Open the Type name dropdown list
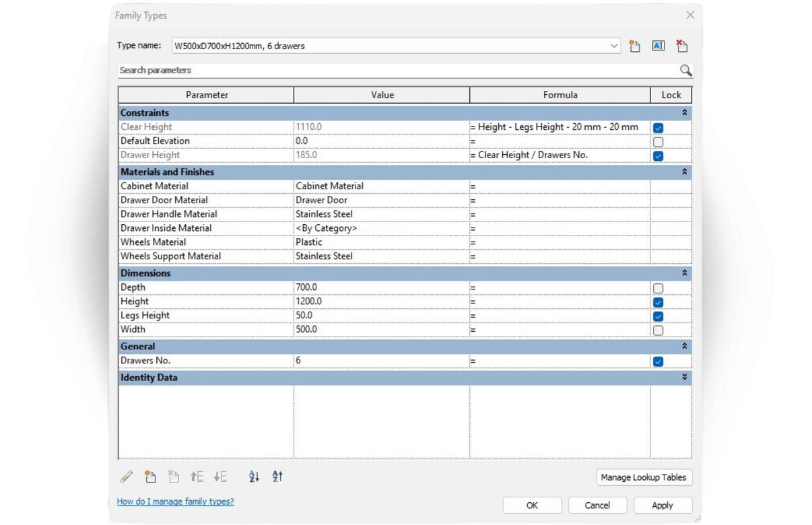Image resolution: width=812 pixels, height=525 pixels. click(613, 46)
